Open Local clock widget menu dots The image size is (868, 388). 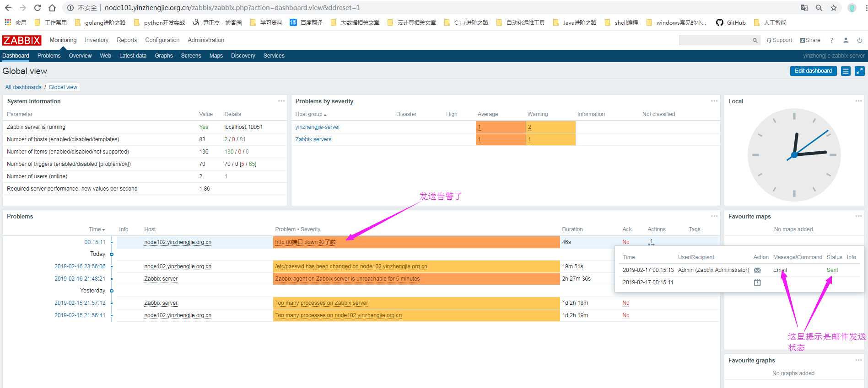(x=858, y=101)
